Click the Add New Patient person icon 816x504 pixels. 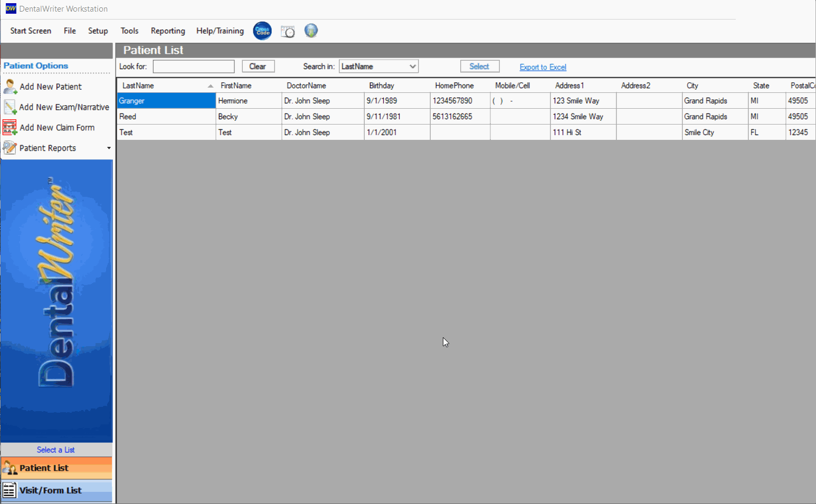(x=10, y=87)
